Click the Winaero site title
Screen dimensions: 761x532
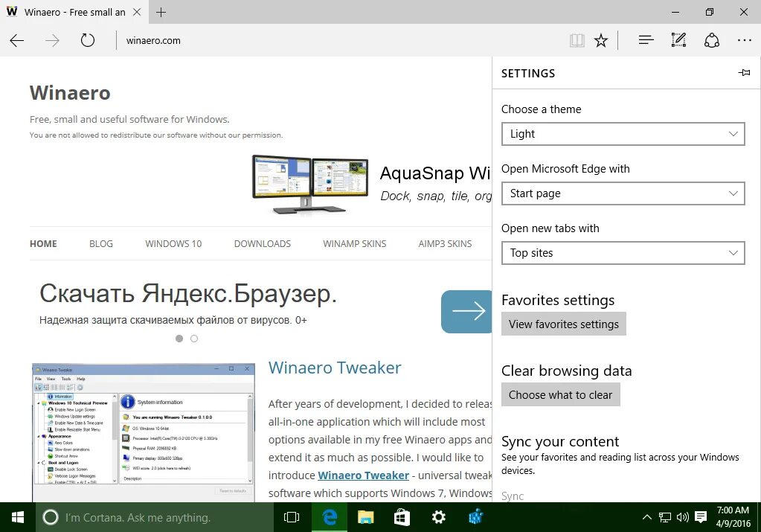(x=70, y=93)
